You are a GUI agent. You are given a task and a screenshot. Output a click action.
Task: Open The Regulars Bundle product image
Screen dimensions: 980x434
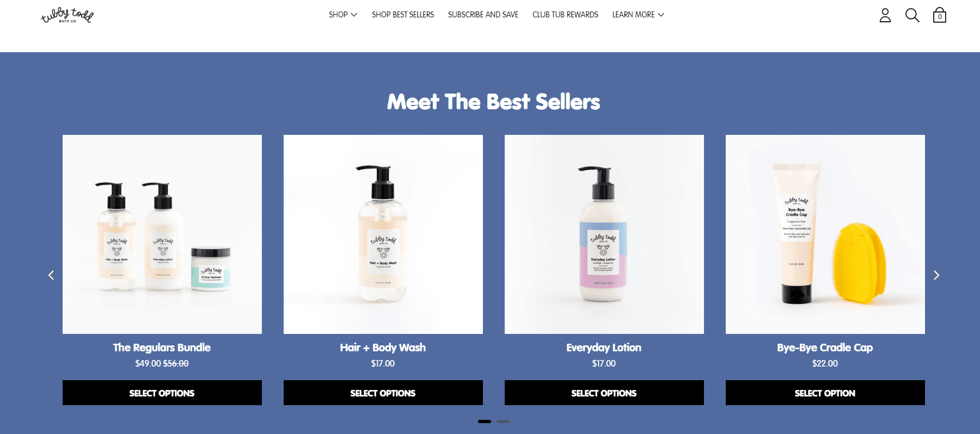[x=162, y=234]
